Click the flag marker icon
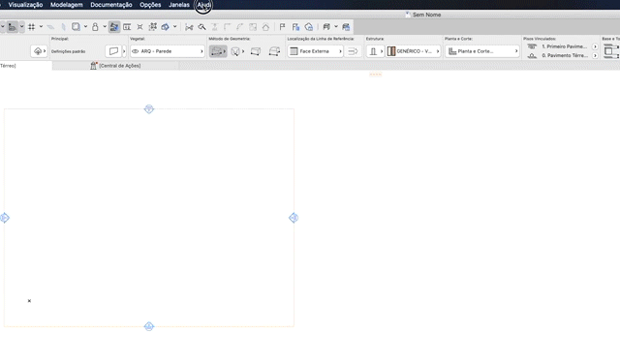This screenshot has width=620, height=364. [x=282, y=27]
